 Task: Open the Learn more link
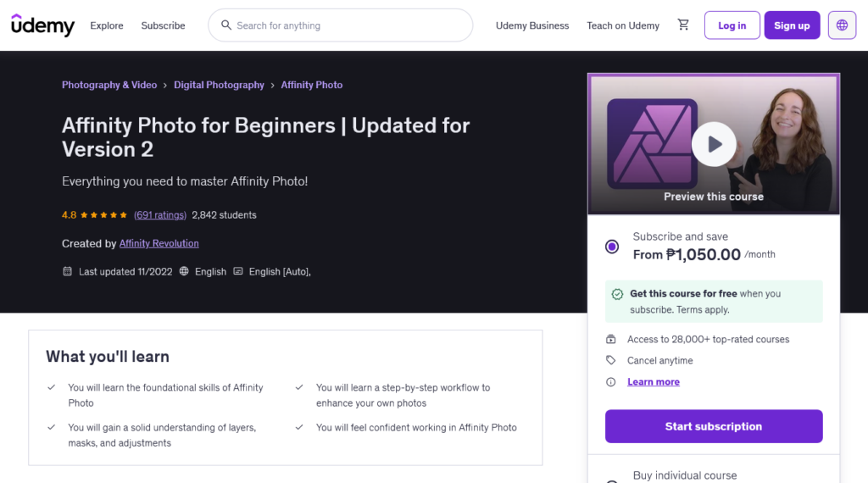coord(654,382)
